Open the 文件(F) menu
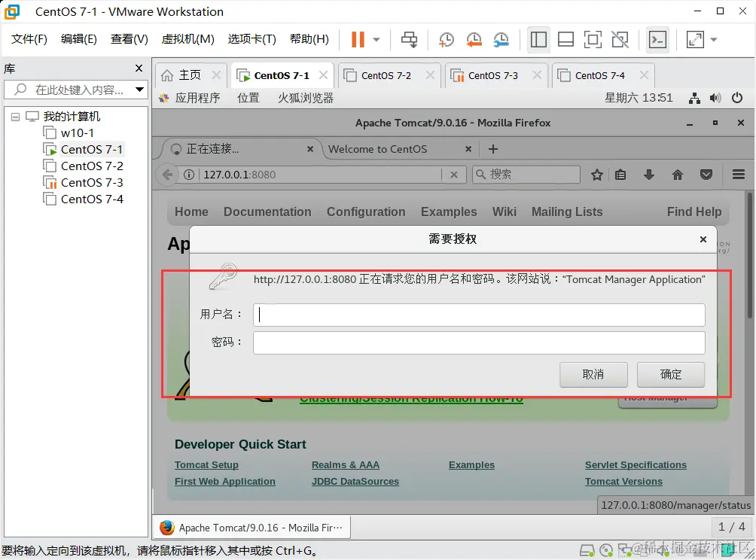 pos(29,39)
